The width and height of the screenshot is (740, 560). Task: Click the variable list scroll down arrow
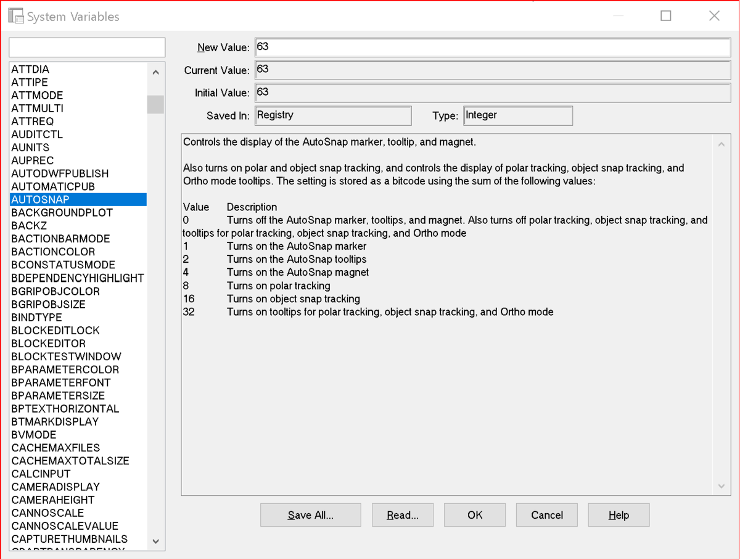(x=155, y=541)
